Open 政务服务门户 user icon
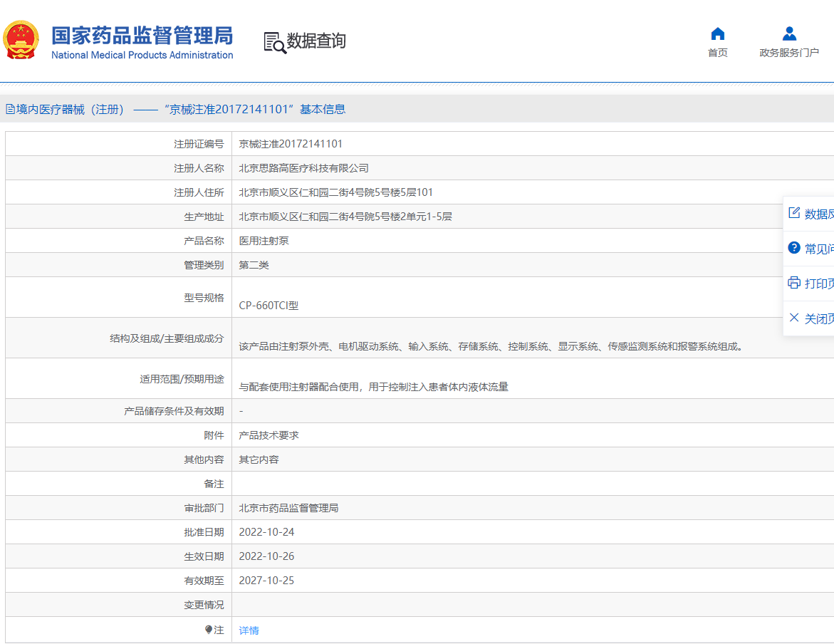 click(x=789, y=34)
